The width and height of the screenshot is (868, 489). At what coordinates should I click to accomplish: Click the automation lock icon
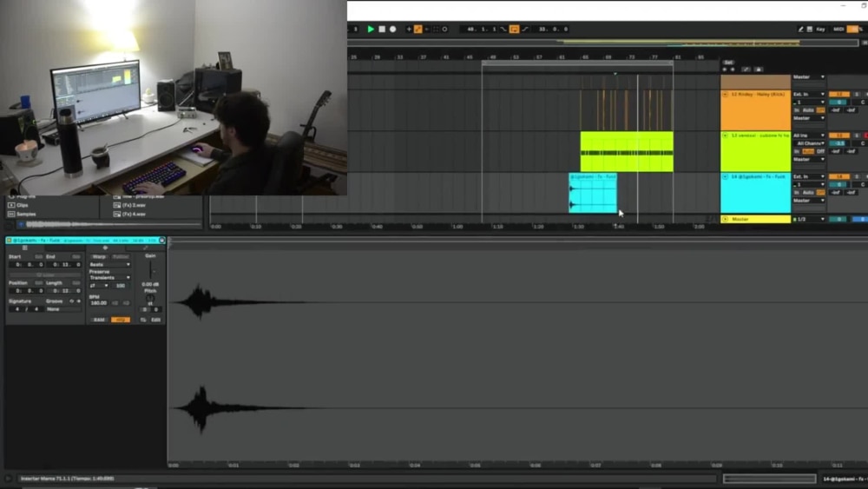(759, 69)
